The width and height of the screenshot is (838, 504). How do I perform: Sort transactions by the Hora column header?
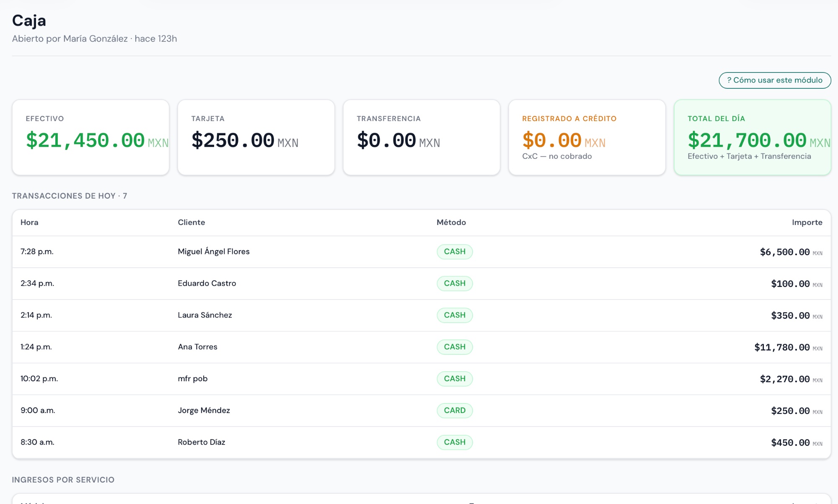[x=29, y=222]
